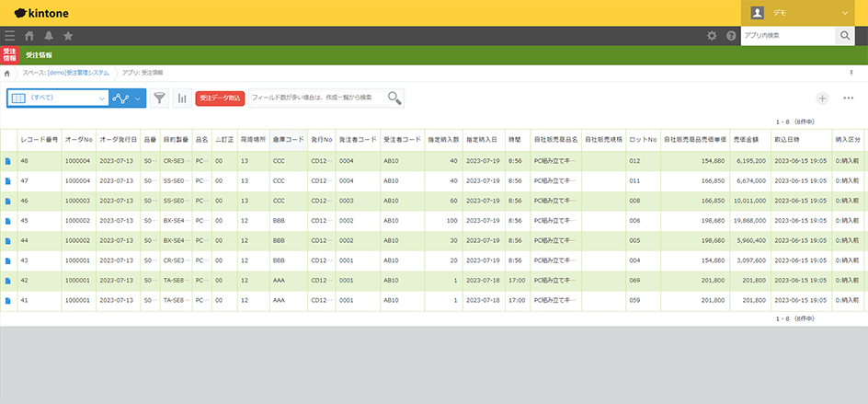Sort by 売価金額 column header
Viewport: 868px width, 404px height.
pos(747,139)
